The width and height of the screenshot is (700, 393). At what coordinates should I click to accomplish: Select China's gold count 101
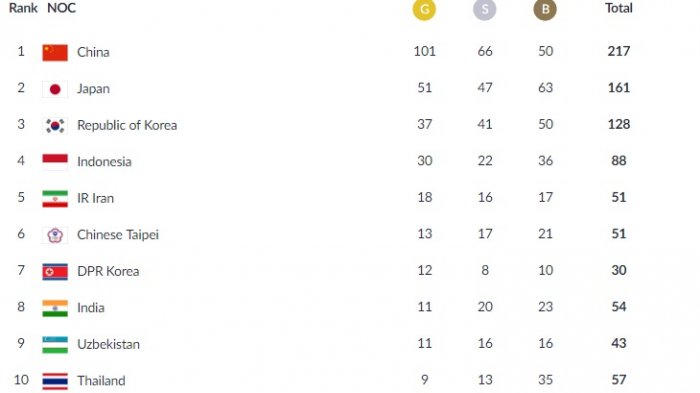coord(425,51)
